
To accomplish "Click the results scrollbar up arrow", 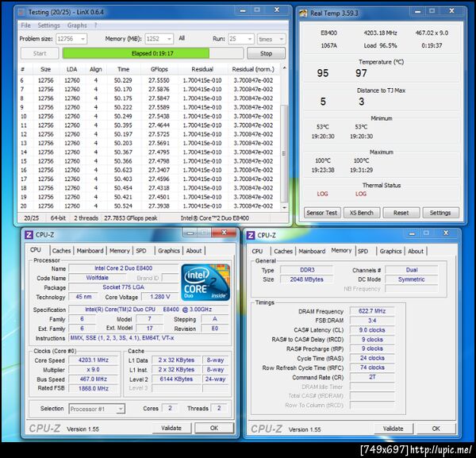I will tap(284, 68).
